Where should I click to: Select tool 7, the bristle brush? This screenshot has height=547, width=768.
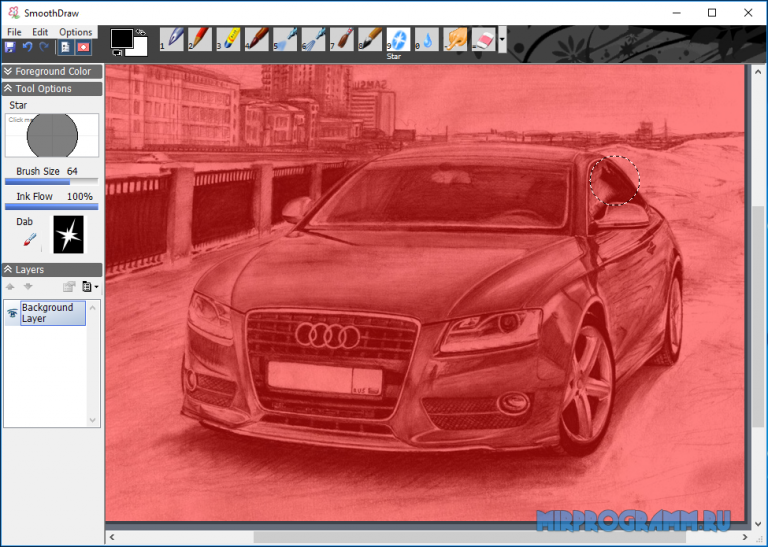(342, 39)
